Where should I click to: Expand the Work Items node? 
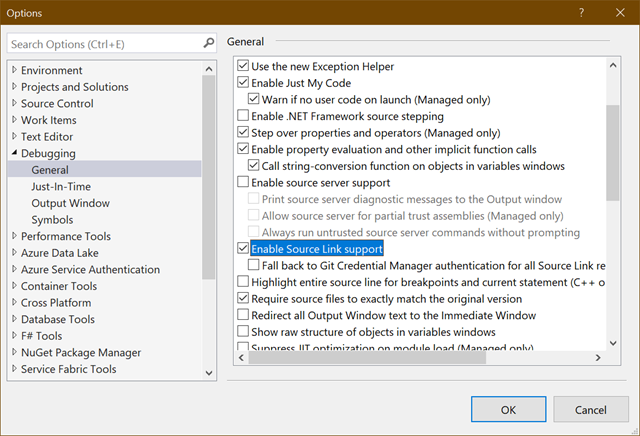point(14,120)
